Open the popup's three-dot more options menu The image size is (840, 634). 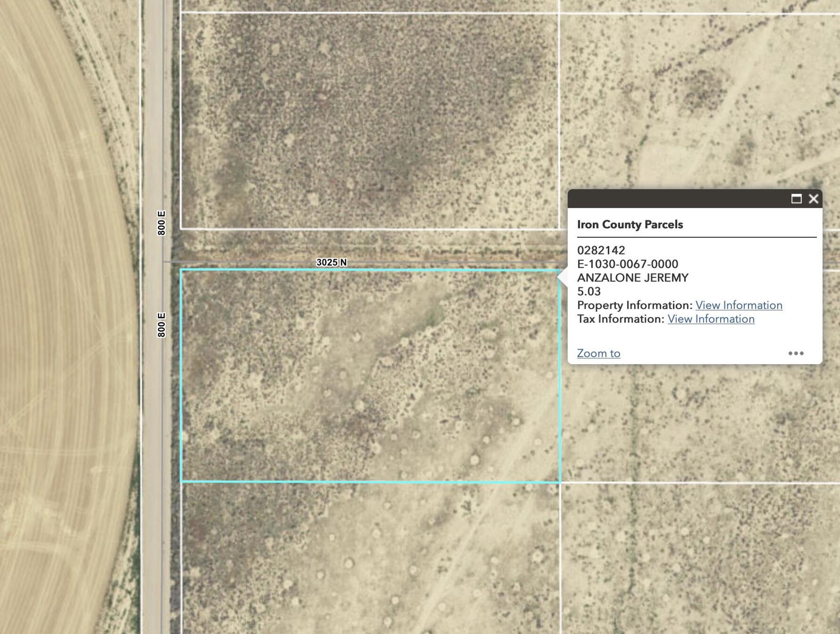click(x=796, y=353)
